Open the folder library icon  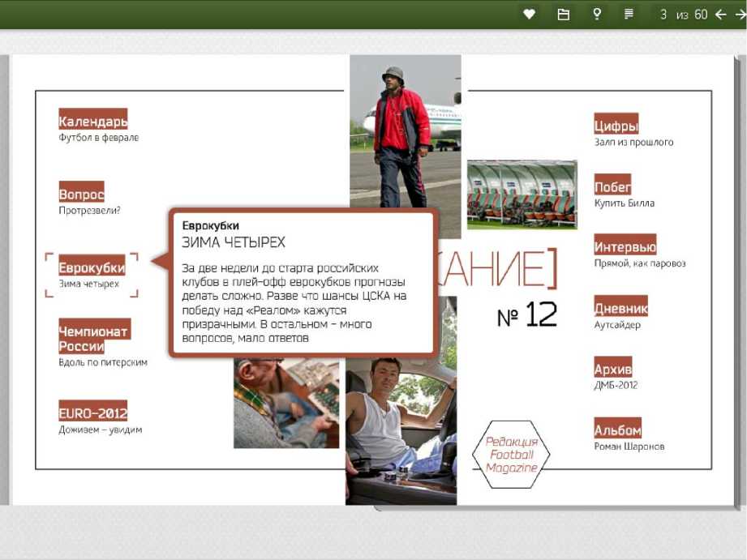point(564,15)
